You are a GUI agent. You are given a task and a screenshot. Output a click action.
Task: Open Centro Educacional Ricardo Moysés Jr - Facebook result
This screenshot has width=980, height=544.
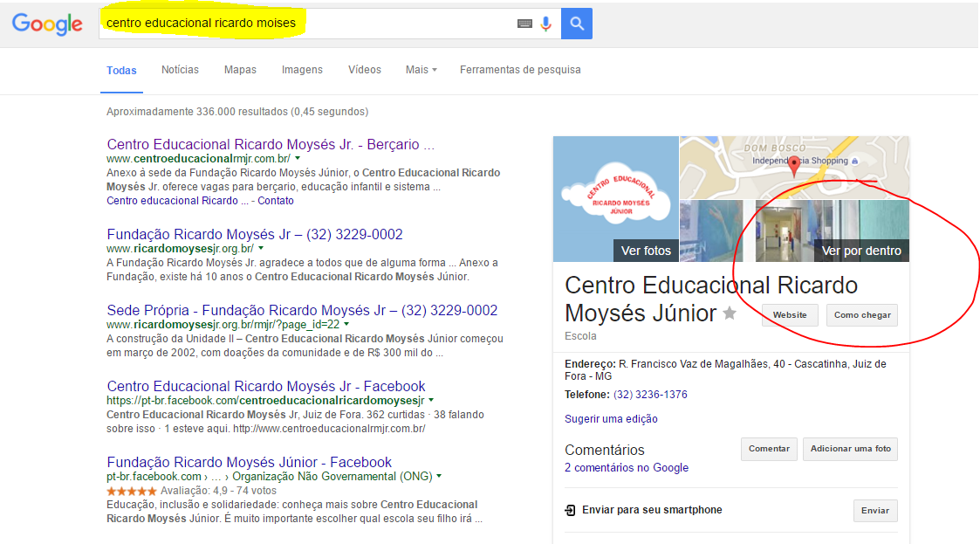265,387
